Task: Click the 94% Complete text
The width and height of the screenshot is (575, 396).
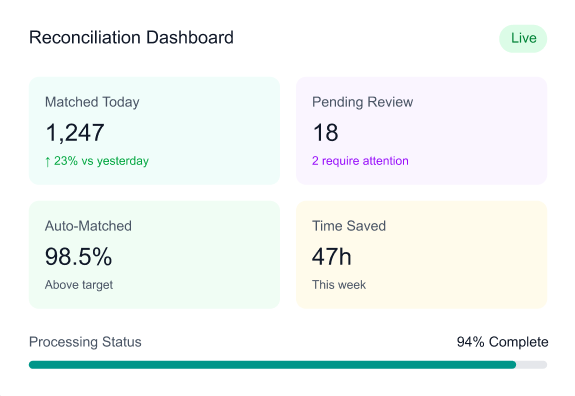Action: click(x=502, y=342)
